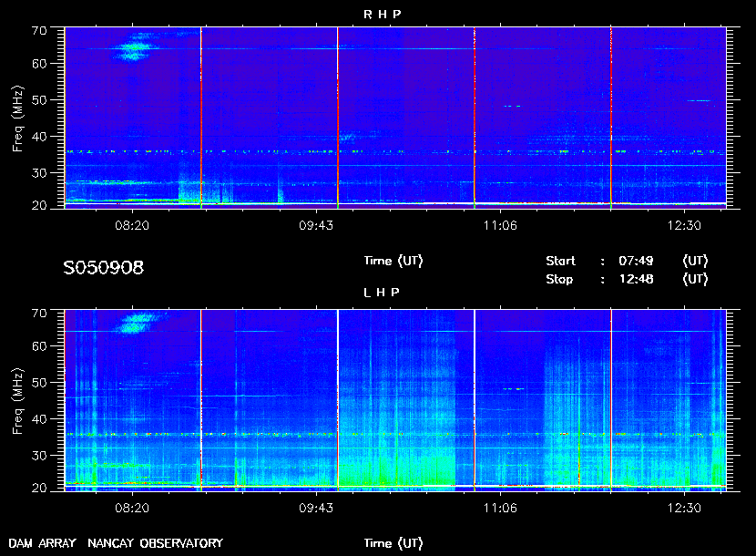This screenshot has width=756, height=556.
Task: Click the Stop label
Action: 559,280
